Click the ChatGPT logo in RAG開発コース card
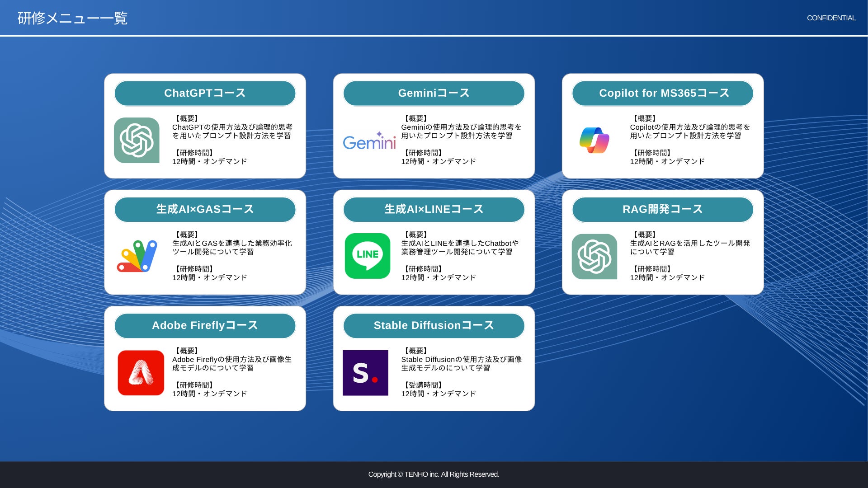Screen dimensions: 868x488 tap(594, 256)
